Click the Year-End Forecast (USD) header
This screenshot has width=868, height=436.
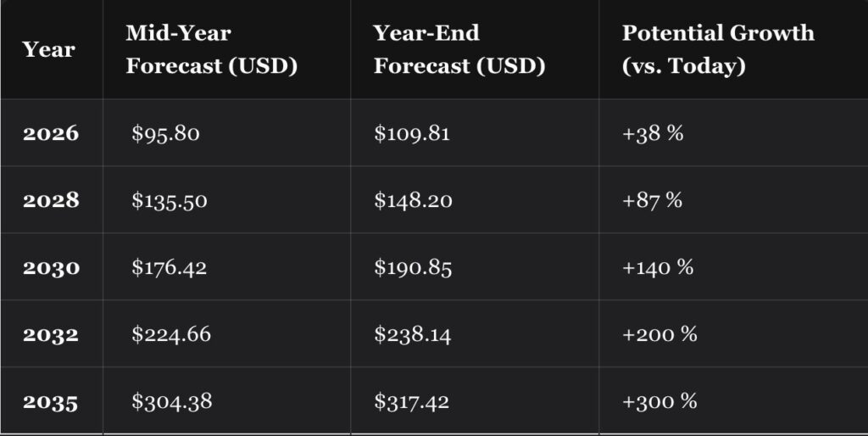459,49
